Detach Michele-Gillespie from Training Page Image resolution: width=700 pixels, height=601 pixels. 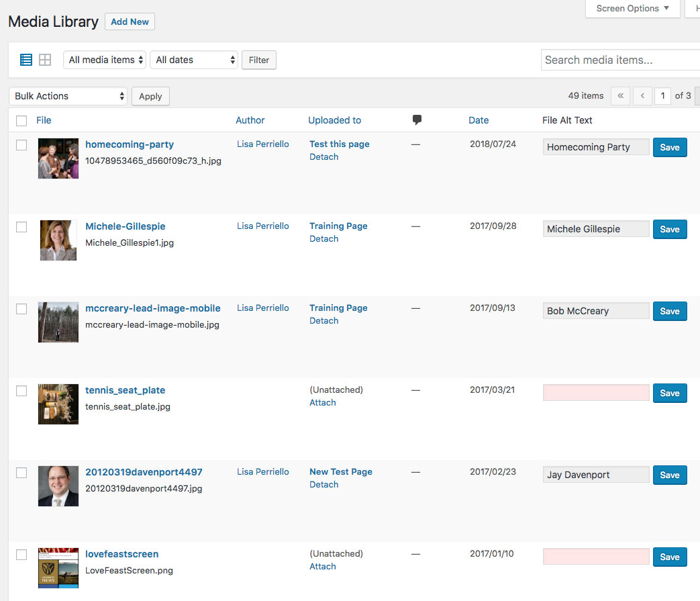[x=324, y=239]
